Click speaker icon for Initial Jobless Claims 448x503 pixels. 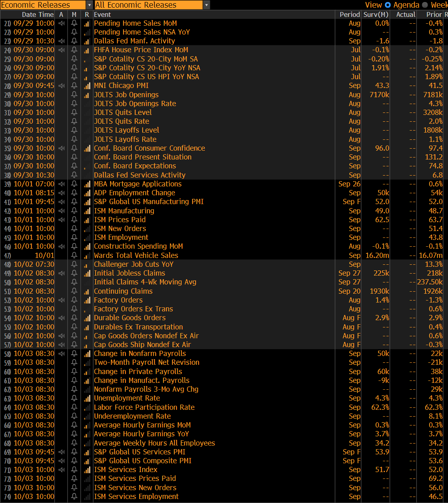point(61,273)
